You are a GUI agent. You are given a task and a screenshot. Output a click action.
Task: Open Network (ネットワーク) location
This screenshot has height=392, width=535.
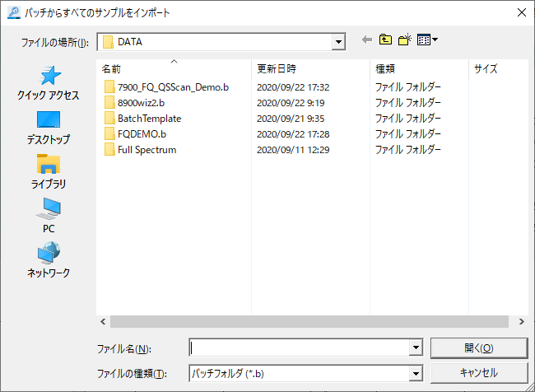point(49,260)
